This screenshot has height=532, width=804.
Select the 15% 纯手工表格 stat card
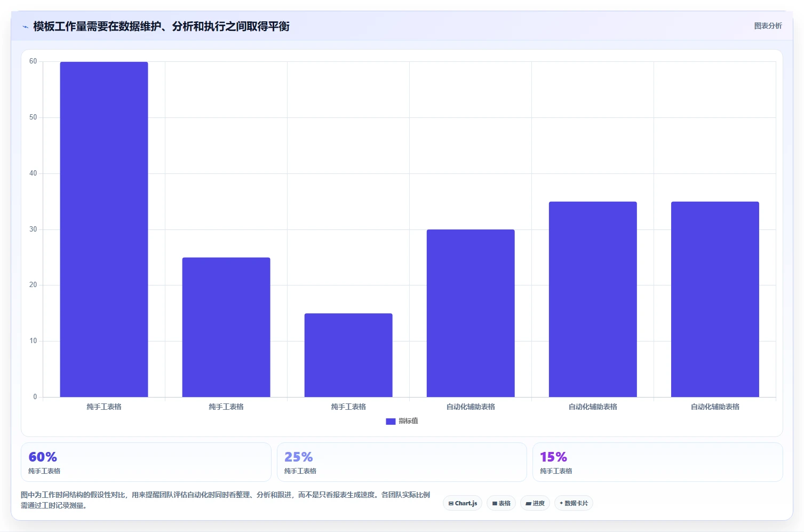pos(657,462)
